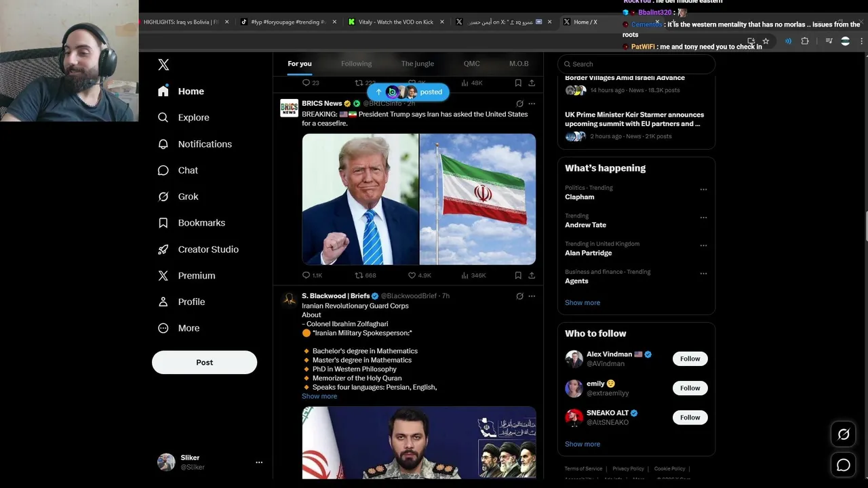Switch to the For you tab

300,64
